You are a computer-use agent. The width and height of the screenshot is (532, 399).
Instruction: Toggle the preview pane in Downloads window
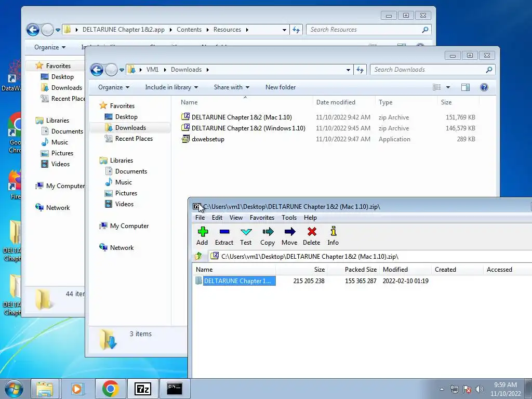465,87
